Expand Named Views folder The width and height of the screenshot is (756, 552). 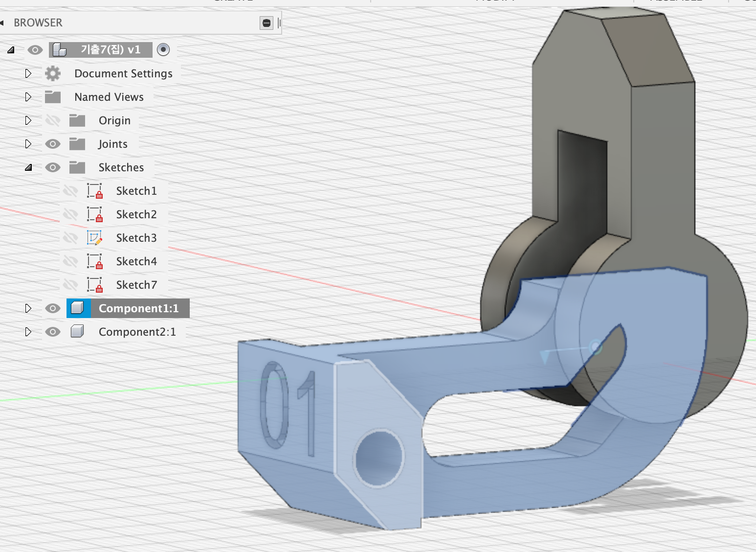[x=28, y=97]
